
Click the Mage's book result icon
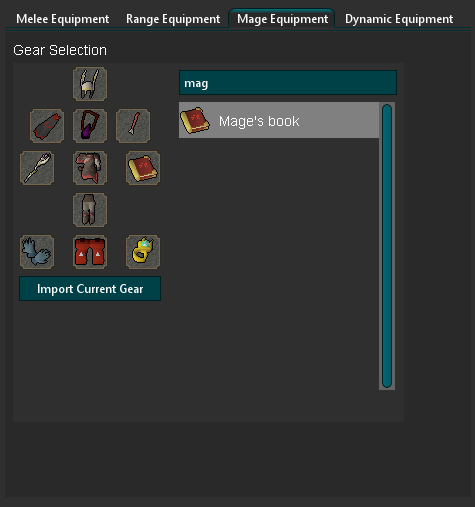click(x=195, y=120)
